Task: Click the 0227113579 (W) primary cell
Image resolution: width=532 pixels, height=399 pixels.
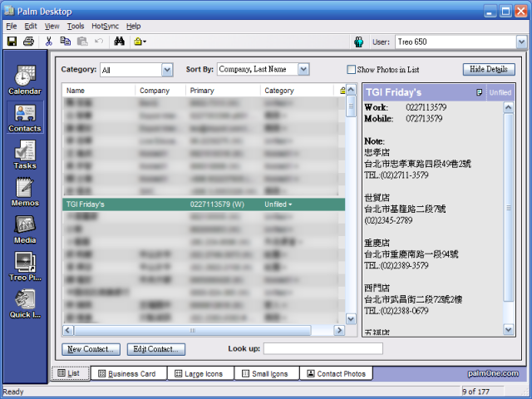Action: [217, 204]
